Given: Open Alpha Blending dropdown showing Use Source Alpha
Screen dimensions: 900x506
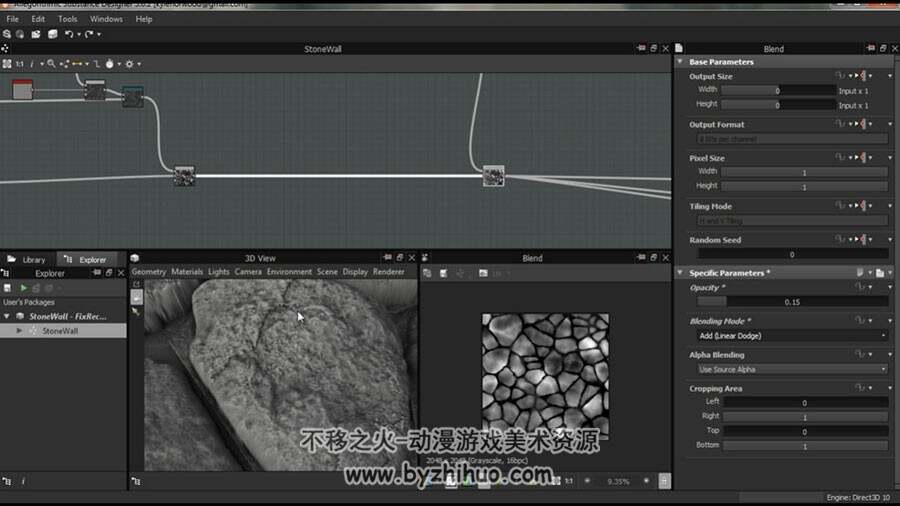Looking at the screenshot, I should (x=792, y=369).
